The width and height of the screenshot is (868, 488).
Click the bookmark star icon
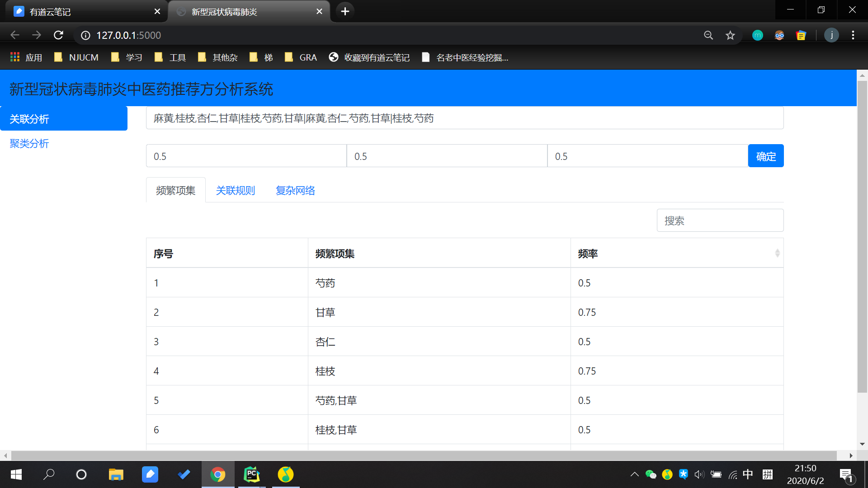point(730,35)
